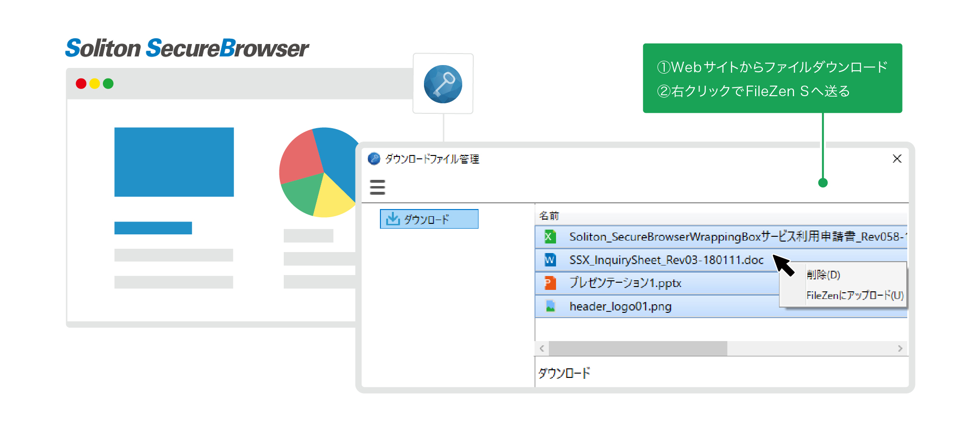
Task: Click the horizontal scrollbar right arrow
Action: [900, 348]
